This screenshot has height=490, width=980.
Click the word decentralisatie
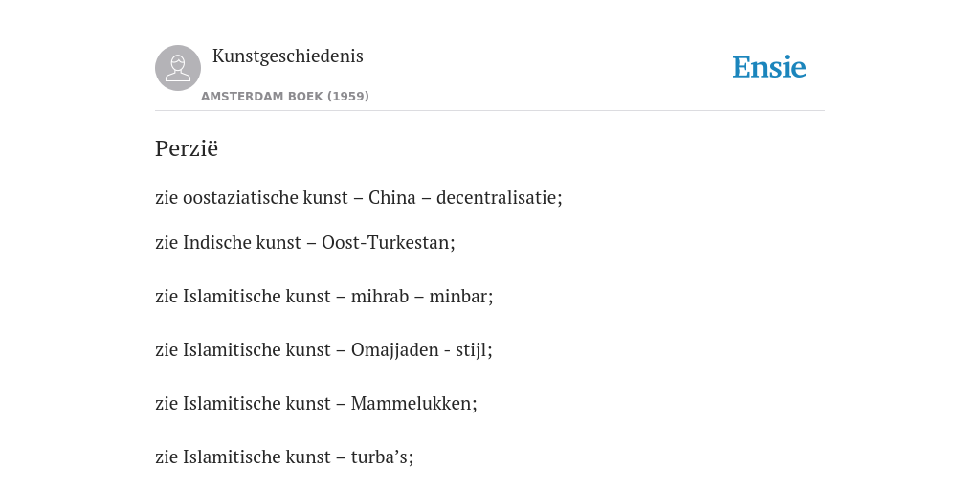click(x=498, y=197)
